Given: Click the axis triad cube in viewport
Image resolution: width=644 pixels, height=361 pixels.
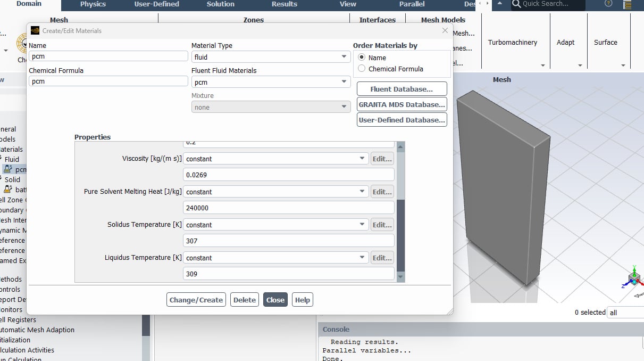Looking at the screenshot, I should coord(634,278).
